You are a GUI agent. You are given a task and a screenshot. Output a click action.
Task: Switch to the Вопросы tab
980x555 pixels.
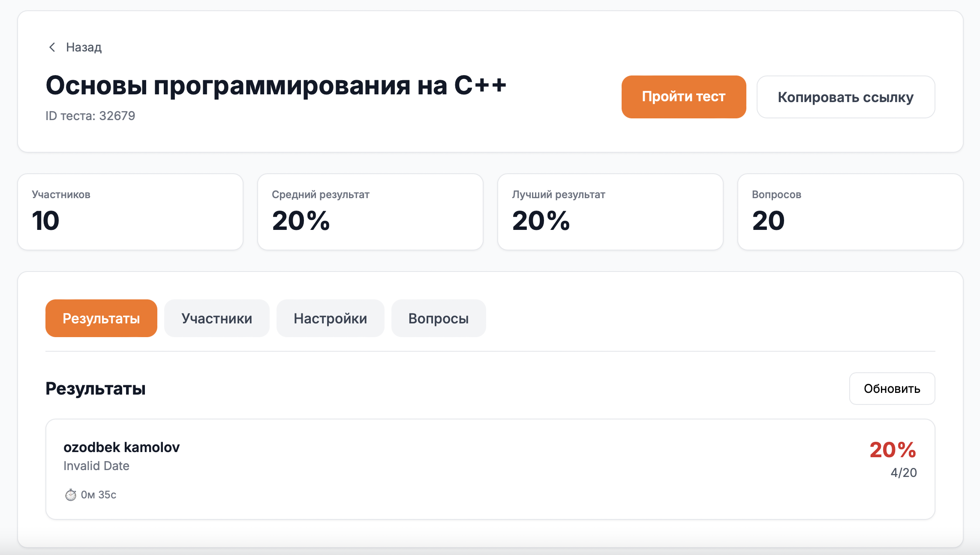(439, 318)
